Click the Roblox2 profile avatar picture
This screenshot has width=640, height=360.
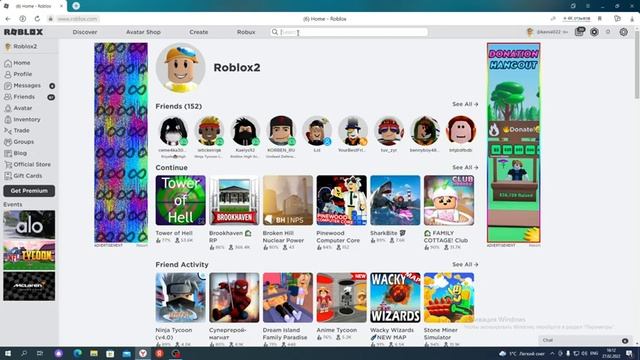[180, 68]
